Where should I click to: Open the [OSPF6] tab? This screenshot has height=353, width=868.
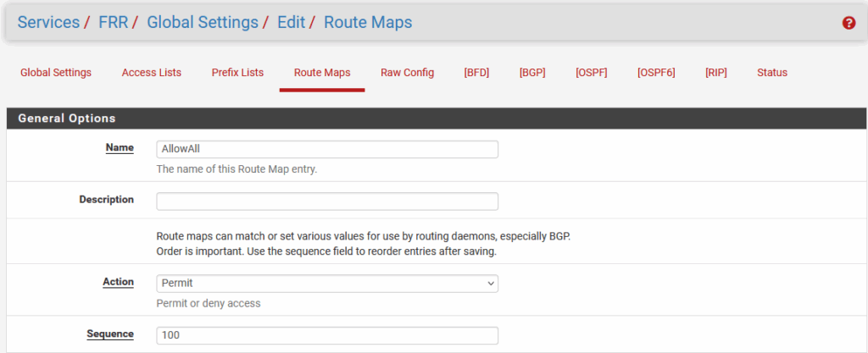click(x=656, y=73)
